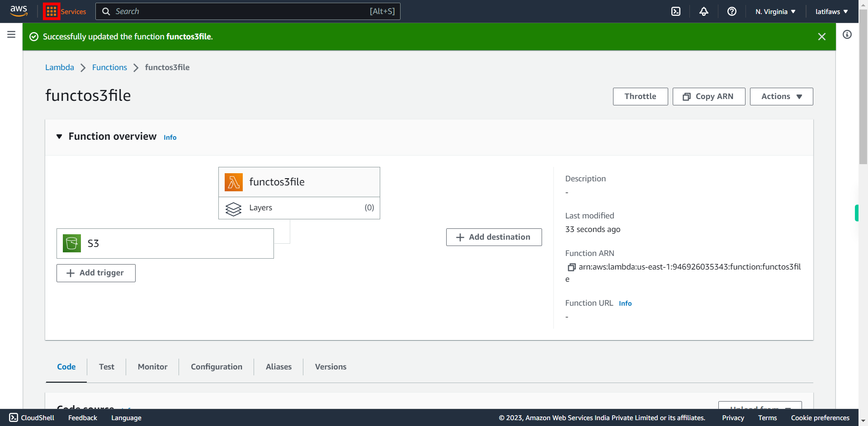This screenshot has height=426, width=868.
Task: Go to the Lambda breadcrumb link
Action: click(x=60, y=67)
